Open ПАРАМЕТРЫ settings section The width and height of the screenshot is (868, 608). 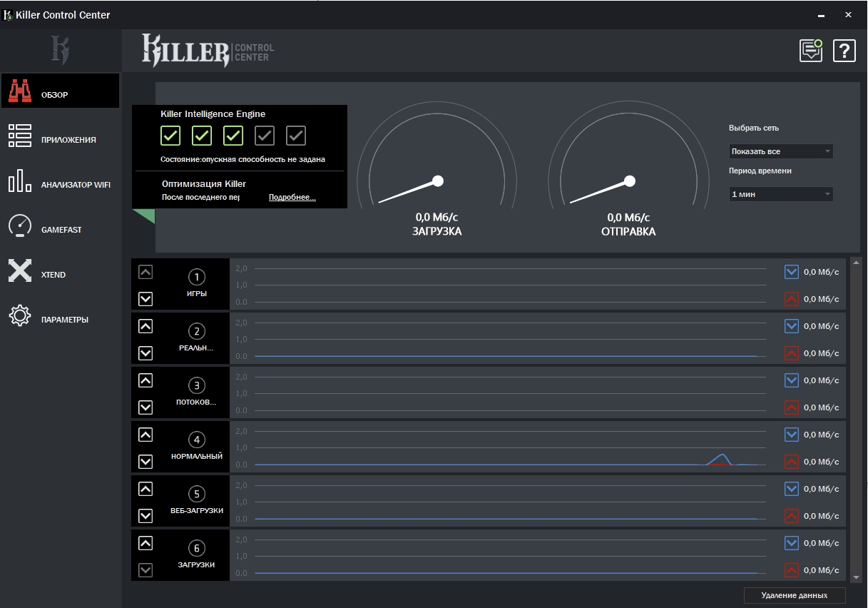(60, 316)
